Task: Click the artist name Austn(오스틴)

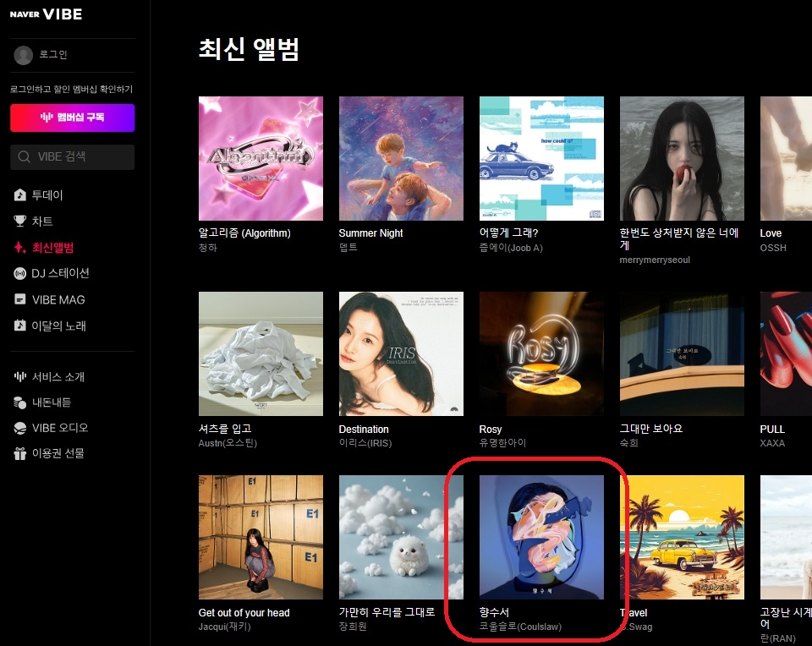Action: click(x=228, y=443)
